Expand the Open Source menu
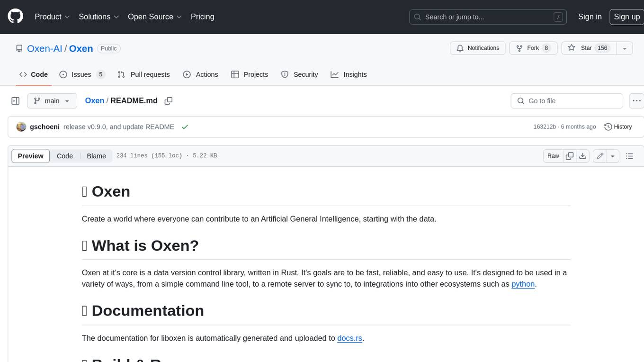Image resolution: width=644 pixels, height=362 pixels. 155,17
